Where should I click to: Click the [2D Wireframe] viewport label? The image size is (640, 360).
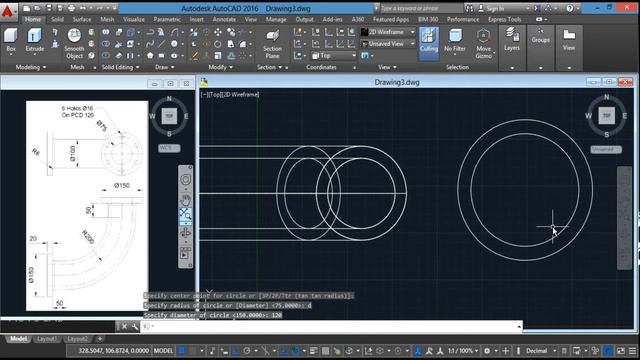pos(240,95)
